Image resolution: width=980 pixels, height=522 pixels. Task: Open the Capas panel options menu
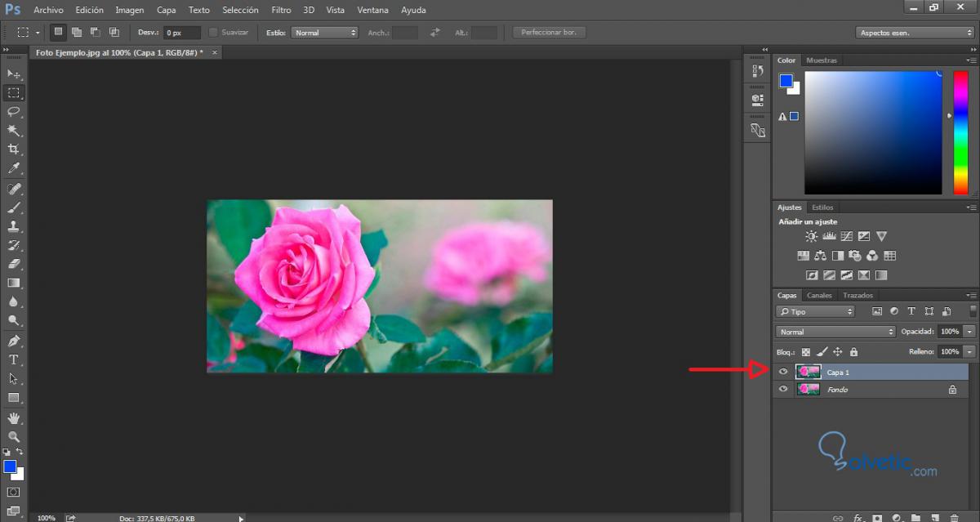[971, 296]
